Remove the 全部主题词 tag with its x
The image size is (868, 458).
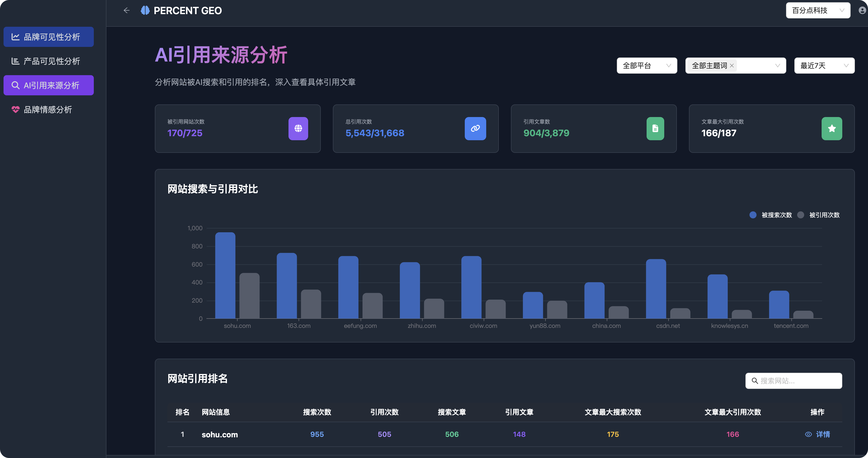coord(732,66)
